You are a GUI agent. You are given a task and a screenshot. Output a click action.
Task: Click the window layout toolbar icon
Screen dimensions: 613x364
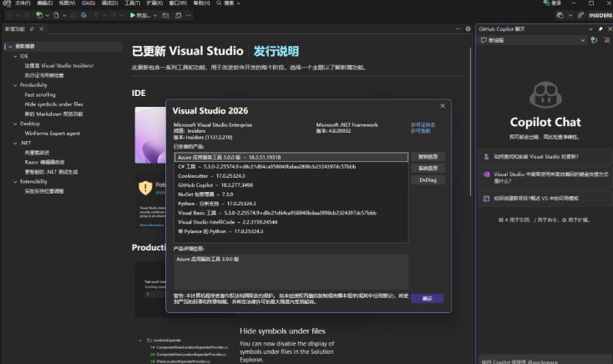(x=178, y=15)
